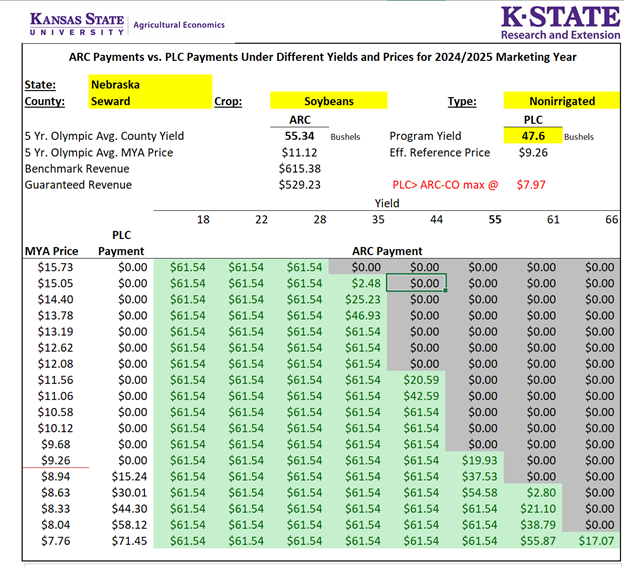Click the ARC payment cell showing $17.07
Image resolution: width=624 pixels, height=567 pixels.
[x=600, y=541]
